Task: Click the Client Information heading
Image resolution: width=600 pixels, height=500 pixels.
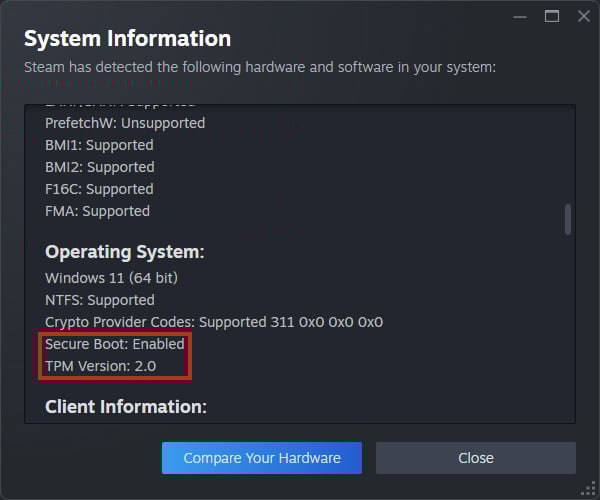Action: point(125,407)
